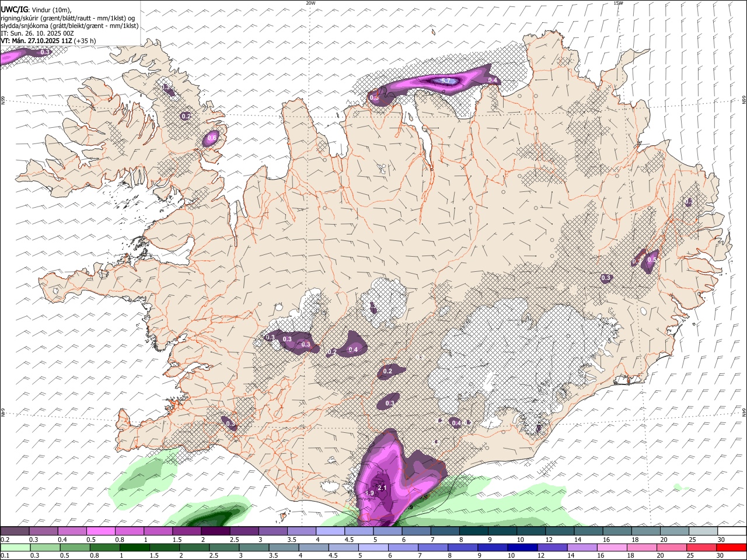Screen dimensions: 747x560
Task: Choose the dark teal swatch at 8 in the upper legend
Action: pos(474,531)
